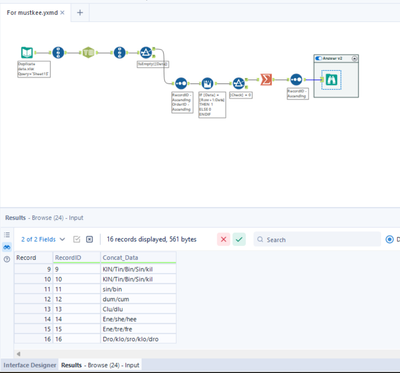Collapse the Answer v2 container
This screenshot has width=400, height=373.
(x=355, y=58)
